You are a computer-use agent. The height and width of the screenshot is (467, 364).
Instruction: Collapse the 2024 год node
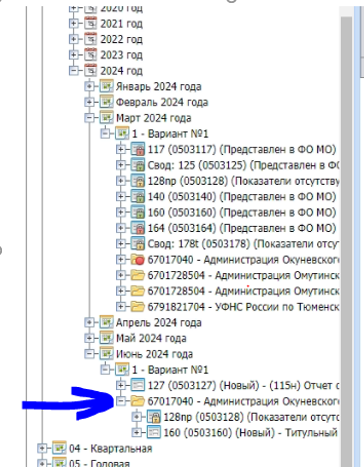click(x=74, y=71)
